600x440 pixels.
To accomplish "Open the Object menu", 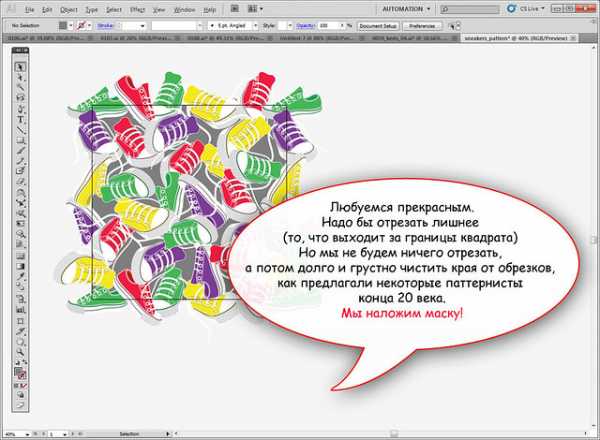I will click(x=68, y=8).
